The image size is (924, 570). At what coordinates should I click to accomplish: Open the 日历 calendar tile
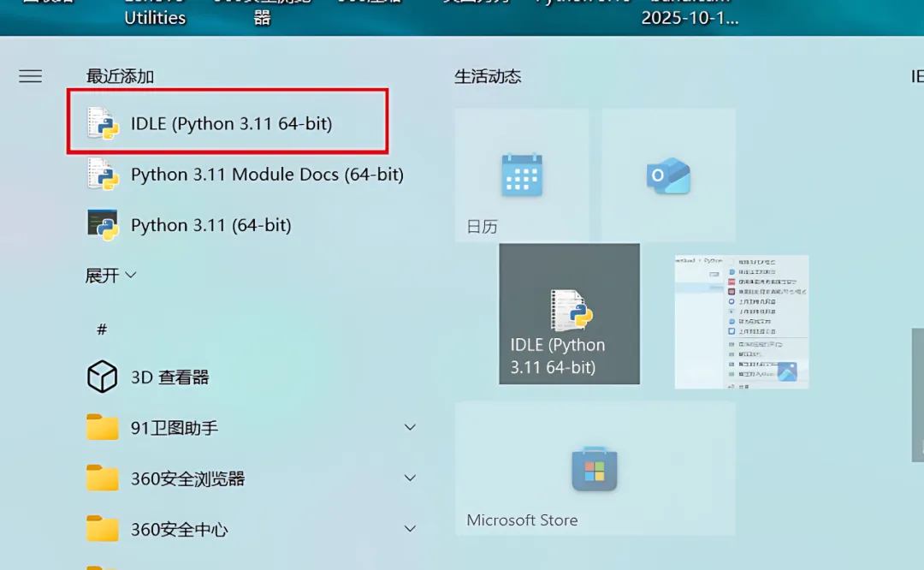522,175
